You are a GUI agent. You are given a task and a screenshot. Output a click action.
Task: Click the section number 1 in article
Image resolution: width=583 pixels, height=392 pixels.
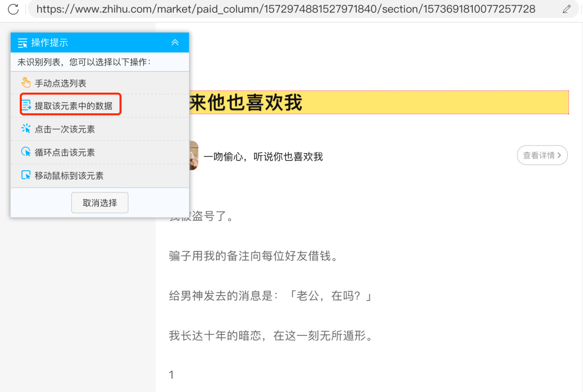click(172, 375)
